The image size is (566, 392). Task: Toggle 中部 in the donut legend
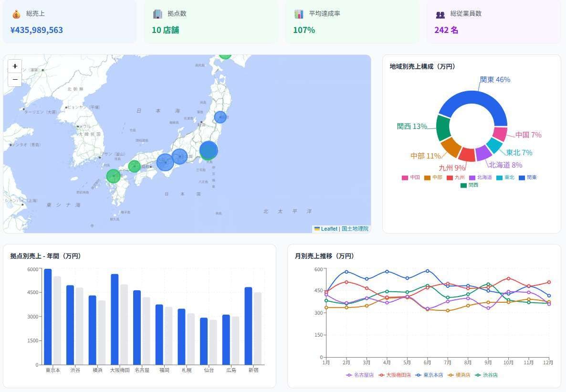tap(433, 178)
